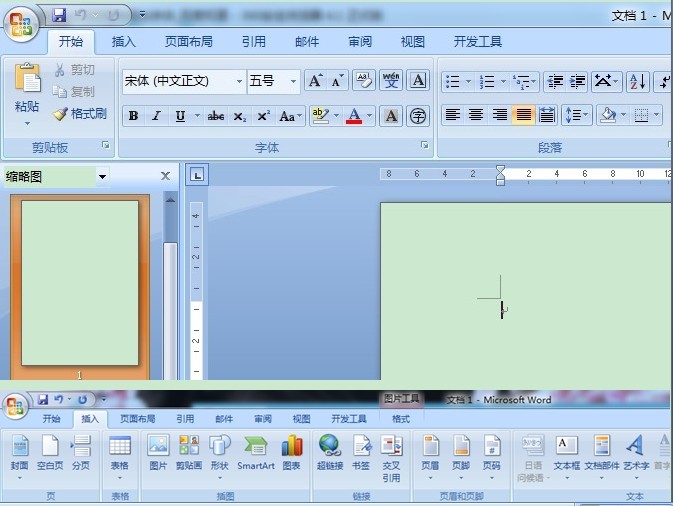Select page 1 thumbnail
673x506 pixels.
80,283
